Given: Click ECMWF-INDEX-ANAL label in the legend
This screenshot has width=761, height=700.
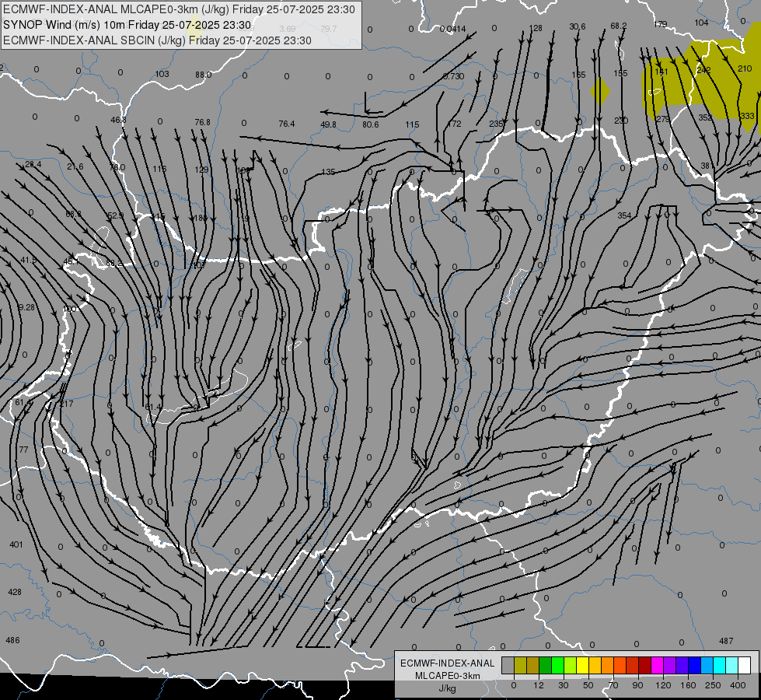Looking at the screenshot, I should (x=448, y=663).
